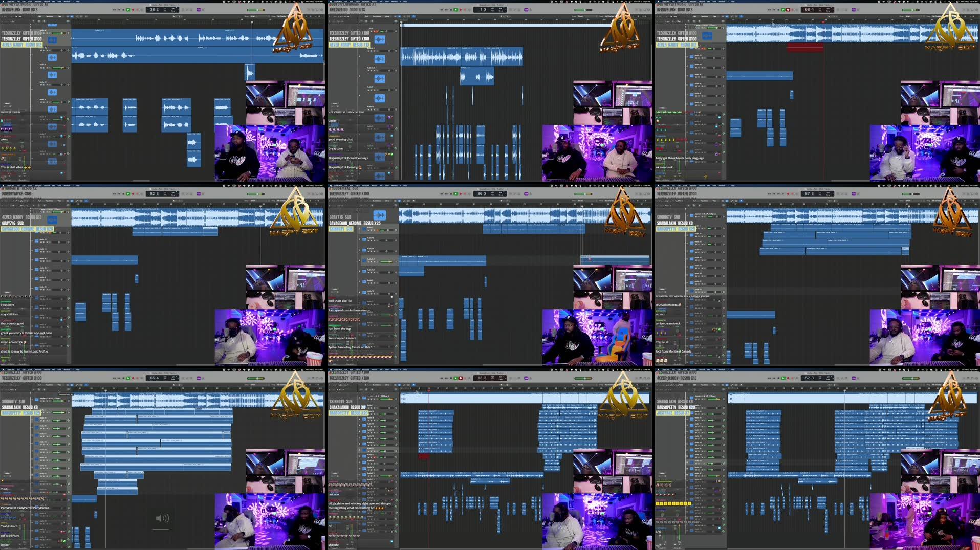Open the Track menu in the Logic Pro menu bar

click(30, 2)
